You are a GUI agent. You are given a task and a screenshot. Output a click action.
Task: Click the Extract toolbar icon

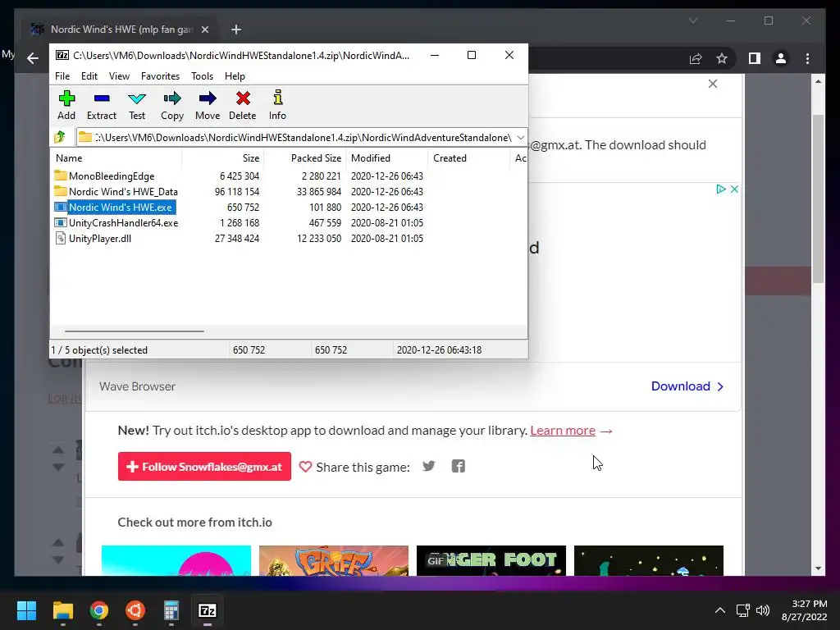click(101, 105)
